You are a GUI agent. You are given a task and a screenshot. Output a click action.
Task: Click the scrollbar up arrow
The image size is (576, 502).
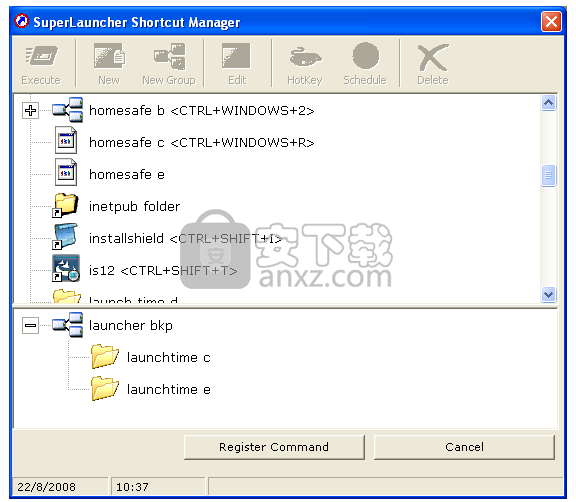[x=548, y=102]
